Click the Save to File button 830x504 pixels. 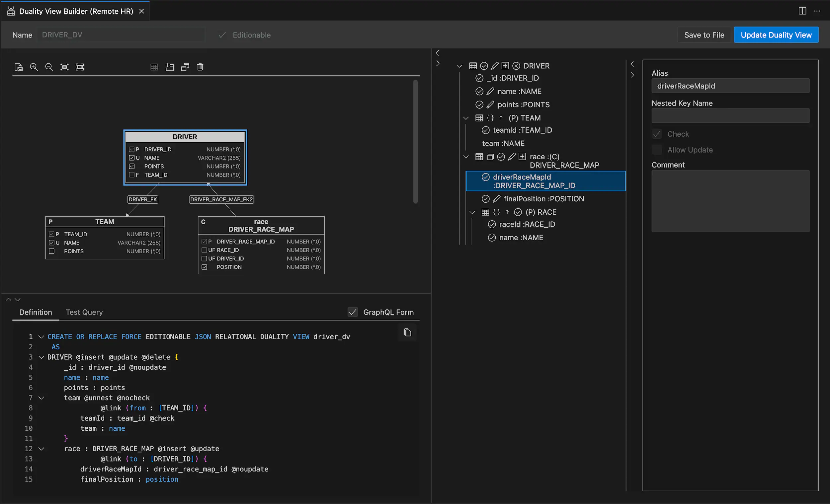(704, 35)
